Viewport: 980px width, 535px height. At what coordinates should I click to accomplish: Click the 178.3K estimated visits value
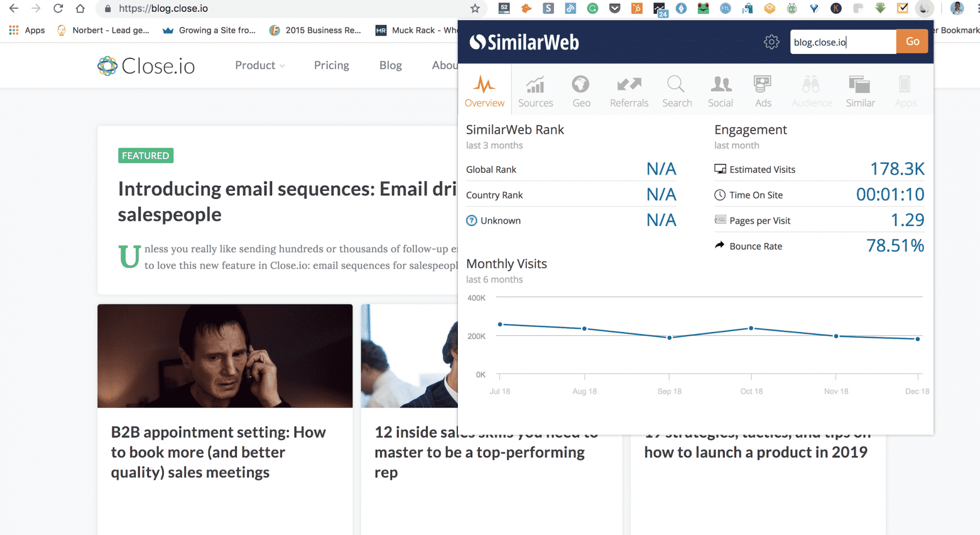coord(897,169)
